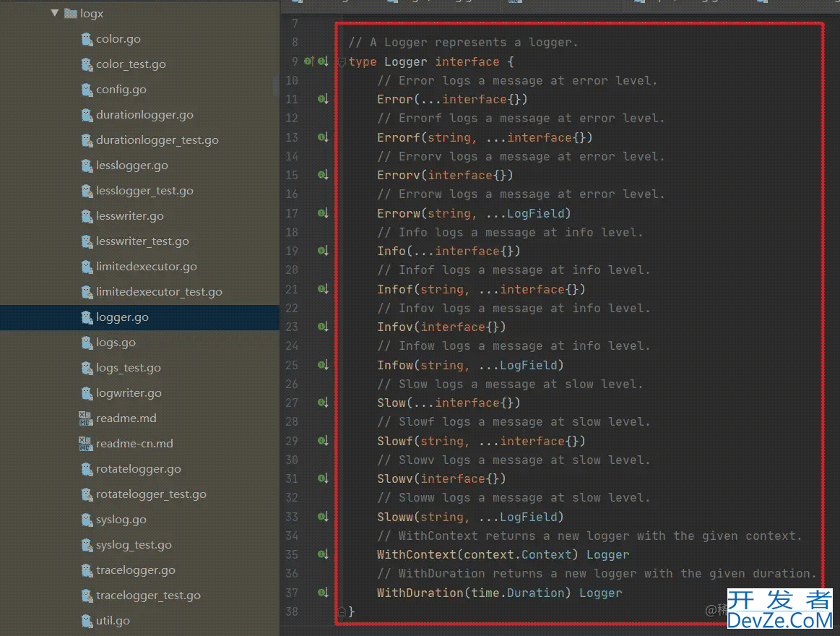Click gutter icon on line 21 Infof
The image size is (840, 636).
tap(323, 289)
